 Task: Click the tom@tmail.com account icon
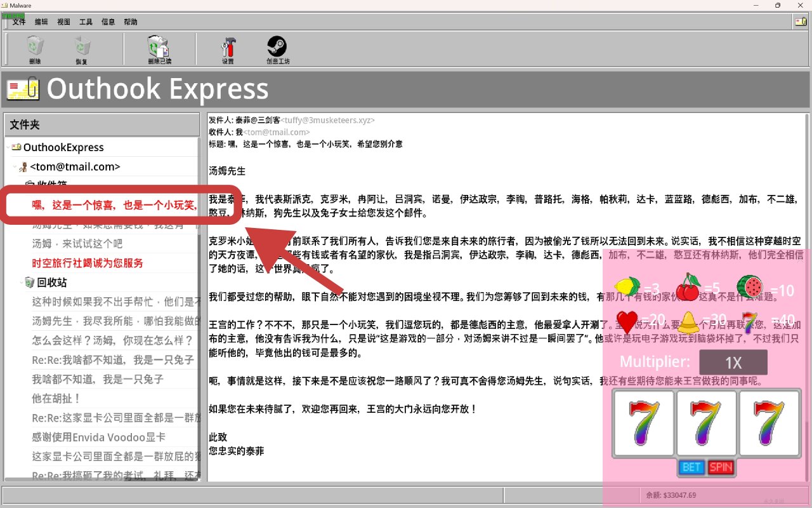click(23, 167)
